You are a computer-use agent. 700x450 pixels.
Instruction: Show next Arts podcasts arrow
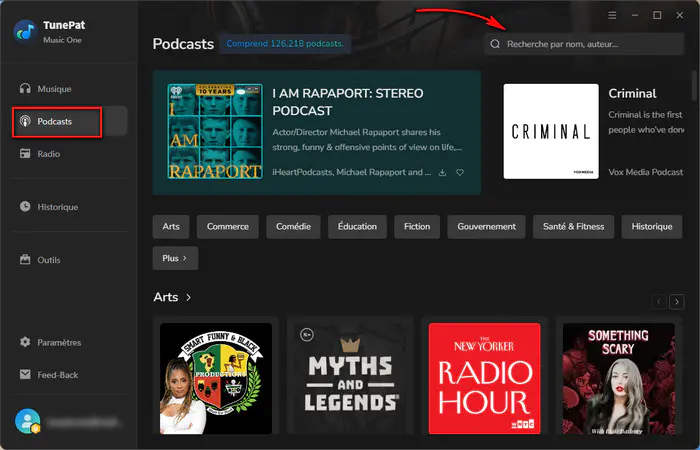pyautogui.click(x=677, y=302)
